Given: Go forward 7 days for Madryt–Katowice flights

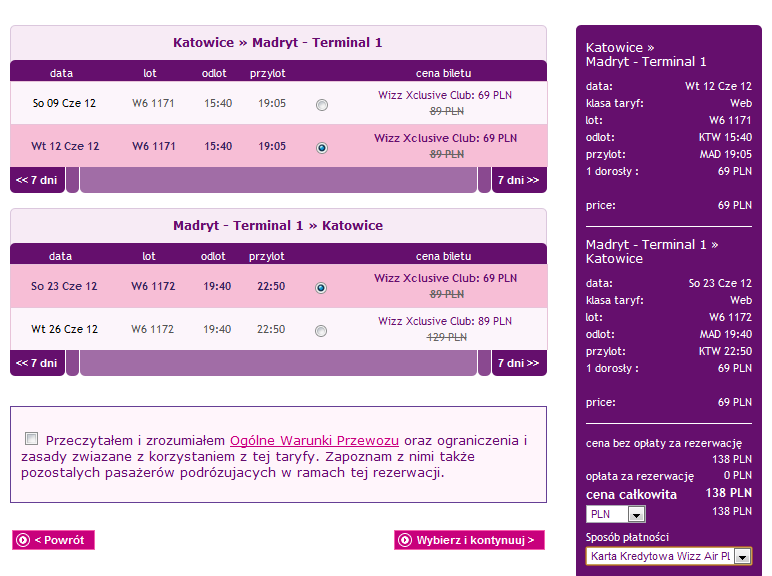Looking at the screenshot, I should [519, 363].
